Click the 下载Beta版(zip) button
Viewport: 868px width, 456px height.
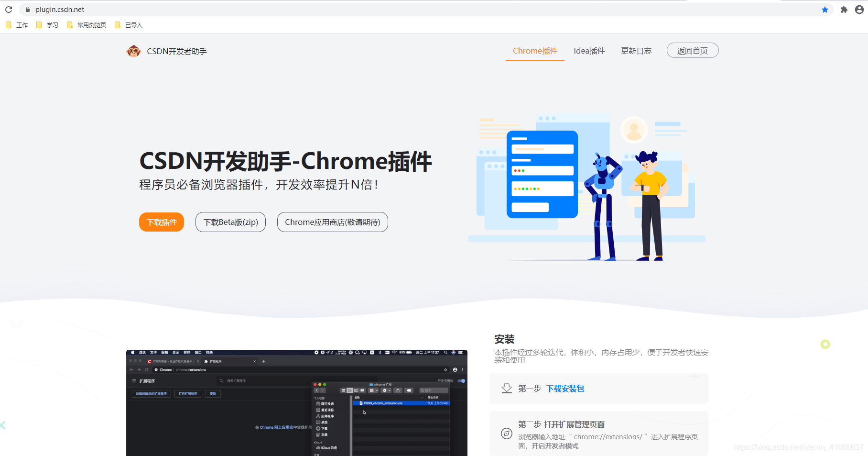point(230,222)
